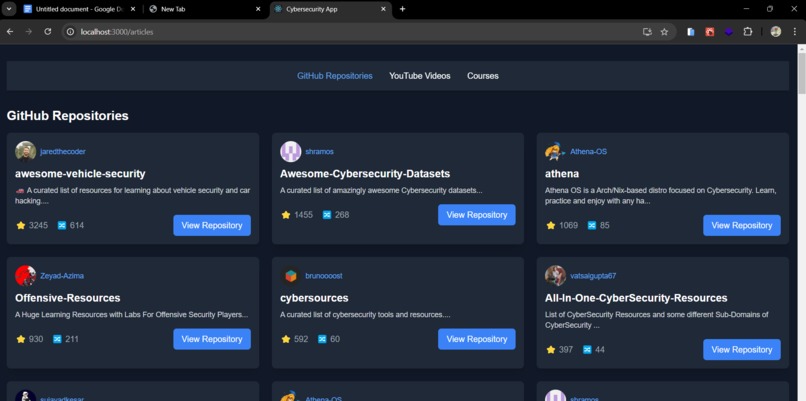Viewport: 806px width, 401px height.
Task: Click the vatsalgupta67 author link
Action: [x=593, y=276]
